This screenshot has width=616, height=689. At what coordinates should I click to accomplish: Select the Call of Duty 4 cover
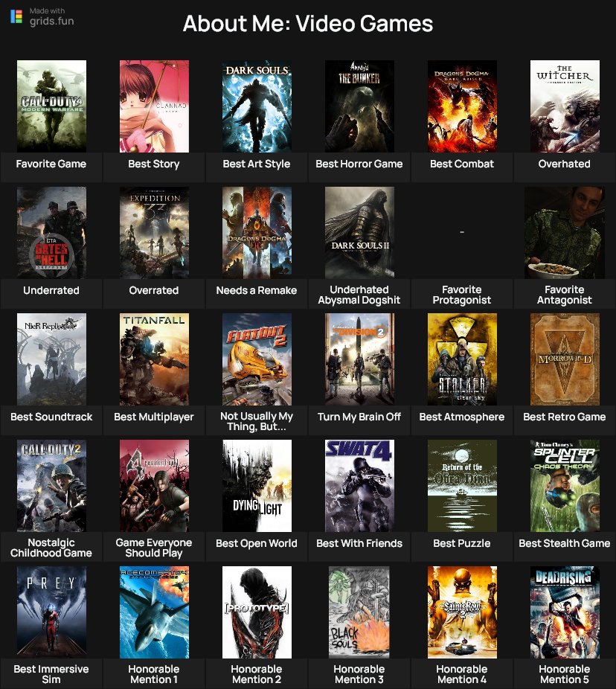click(51, 106)
